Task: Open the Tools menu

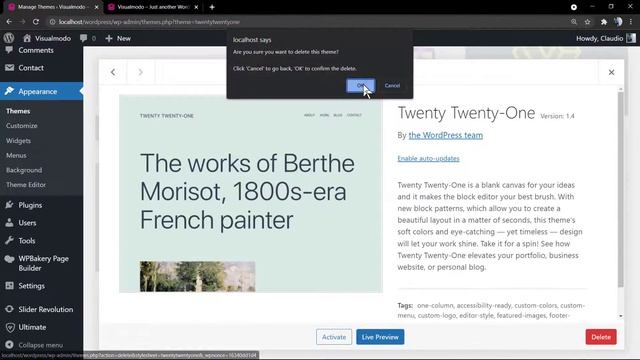Action: pos(27,241)
